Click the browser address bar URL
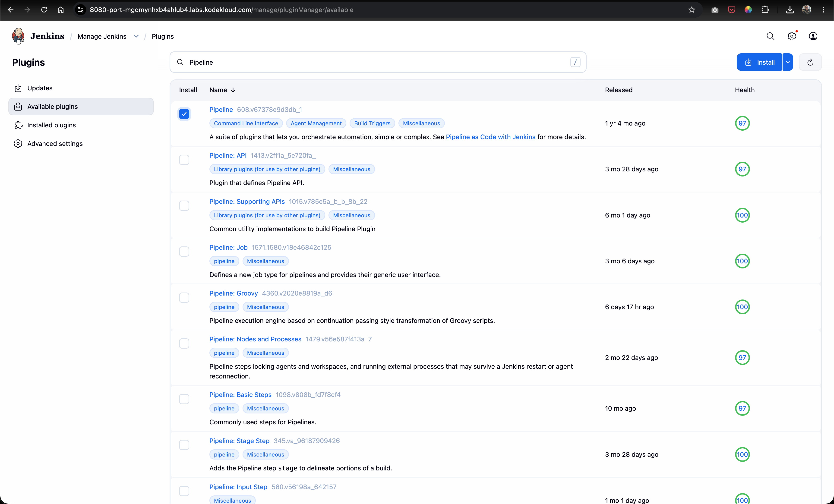The image size is (834, 504). click(221, 10)
